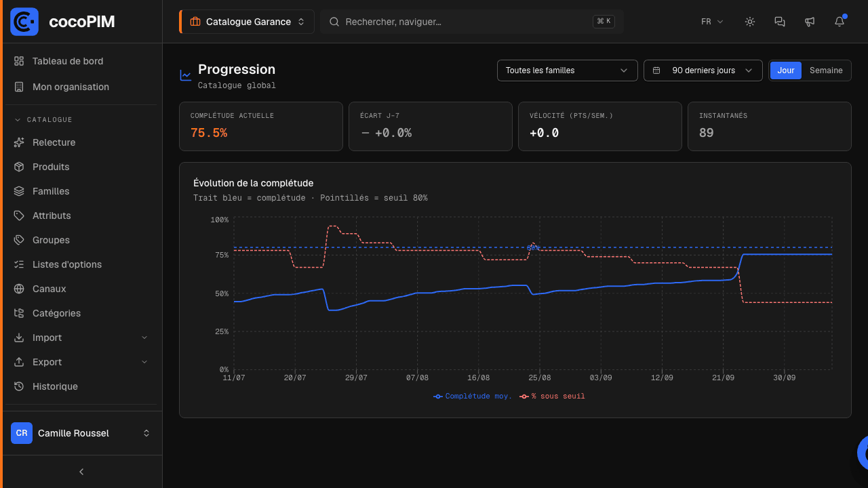The width and height of the screenshot is (868, 488).
Task: Open Tableau de bord dashboard icon
Action: 19,61
